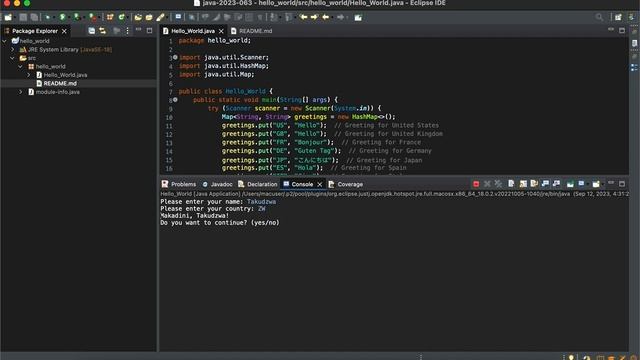Click the Search pencil/flashlight toolbar icon
640x360 pixels.
160,17
